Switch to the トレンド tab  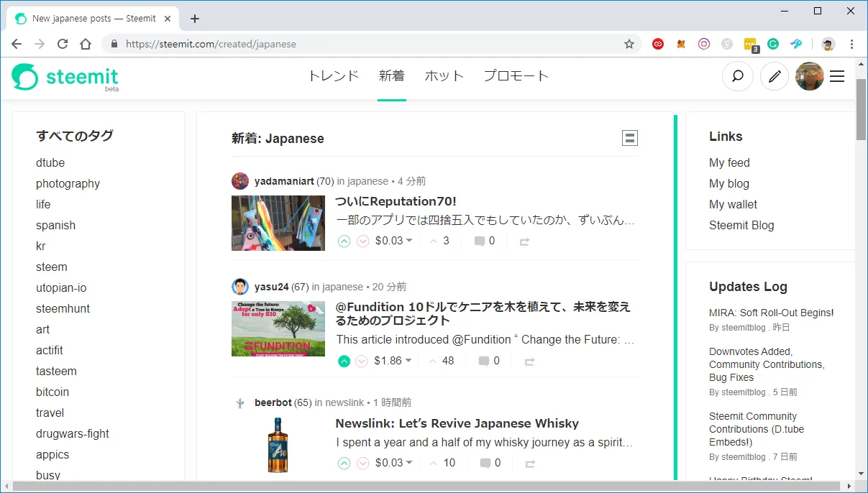[334, 75]
